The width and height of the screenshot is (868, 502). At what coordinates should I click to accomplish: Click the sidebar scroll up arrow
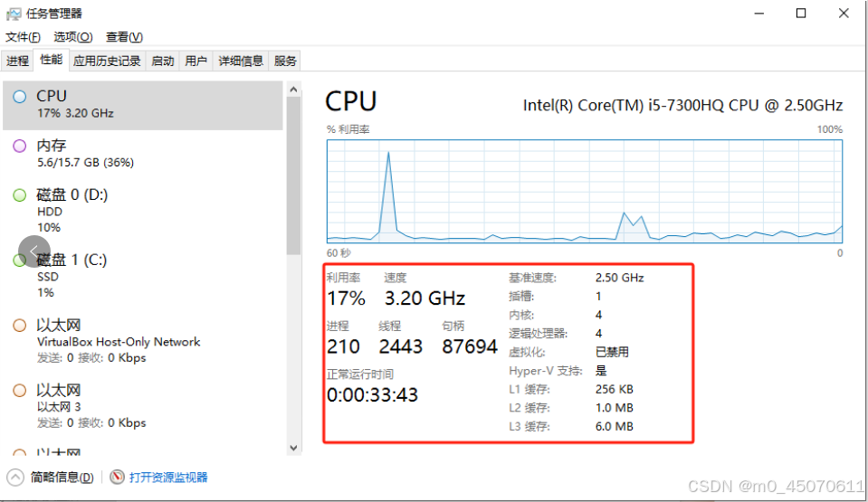point(293,90)
